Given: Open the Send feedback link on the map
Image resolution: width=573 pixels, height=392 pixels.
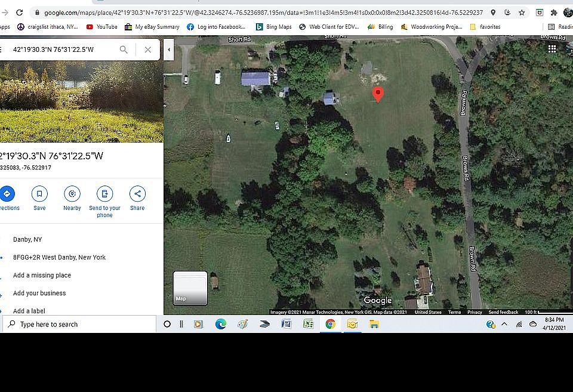Looking at the screenshot, I should click(x=503, y=312).
